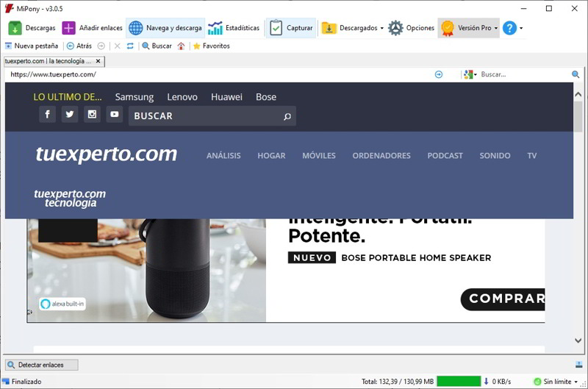Image resolution: width=588 pixels, height=389 pixels.
Task: Select the tuexperto.com browser tab
Action: tap(49, 61)
